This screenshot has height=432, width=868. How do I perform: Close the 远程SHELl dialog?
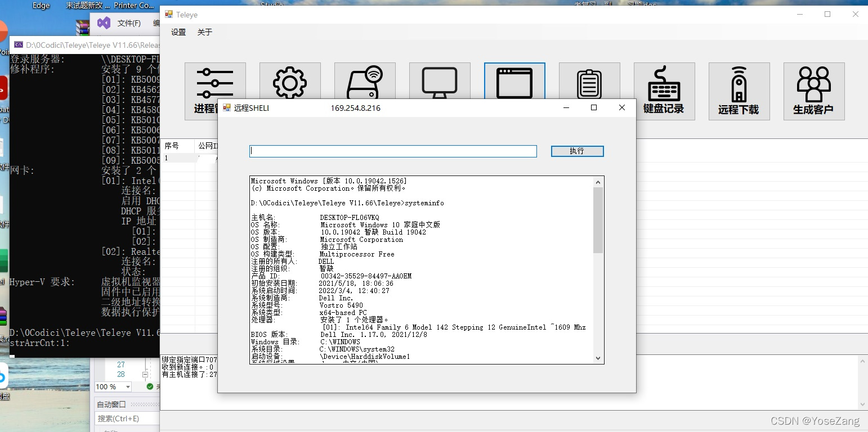(x=621, y=107)
